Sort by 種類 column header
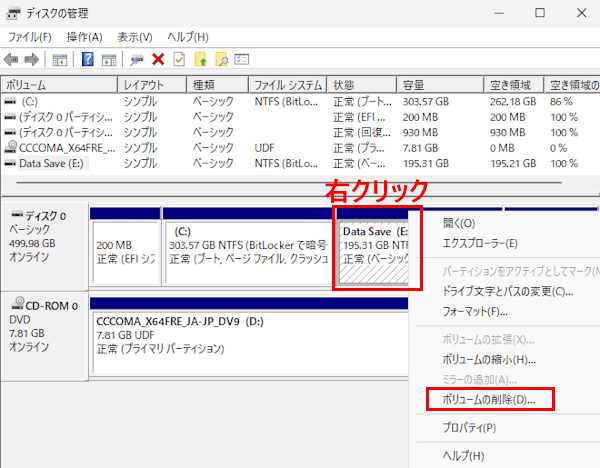The image size is (600, 468). click(217, 85)
